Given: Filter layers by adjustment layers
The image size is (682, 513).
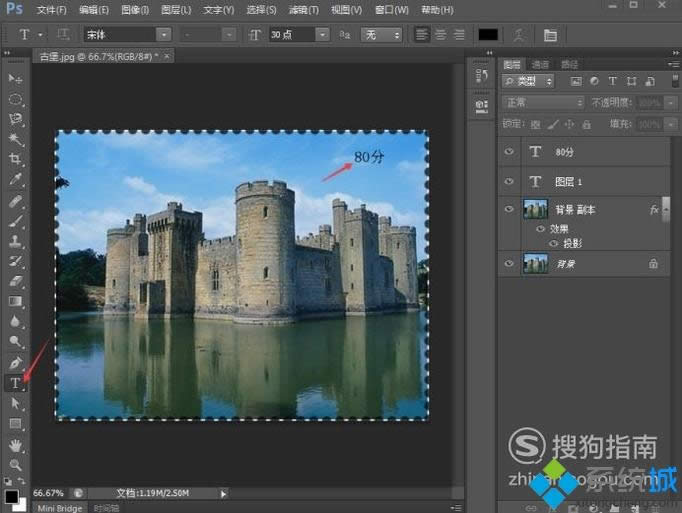Looking at the screenshot, I should pos(594,81).
